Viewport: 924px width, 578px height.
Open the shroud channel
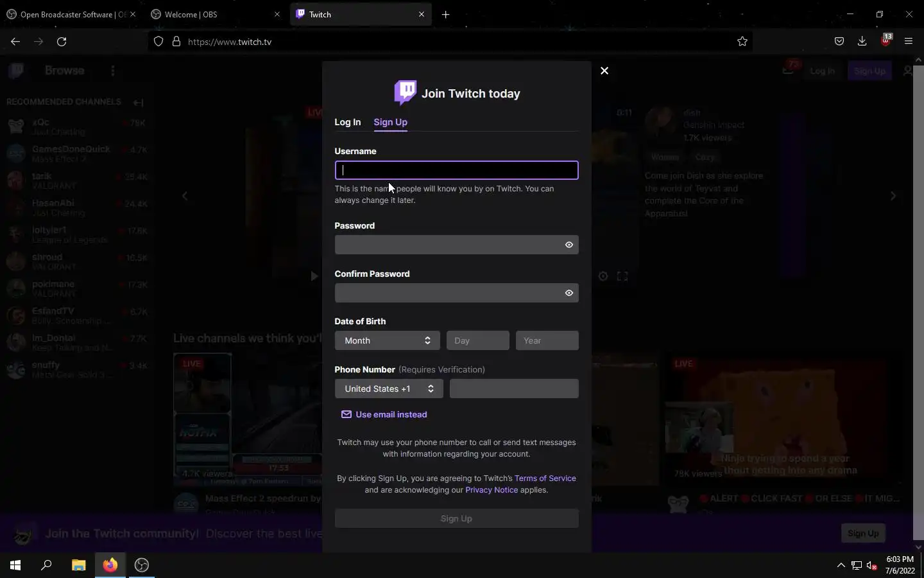point(76,261)
